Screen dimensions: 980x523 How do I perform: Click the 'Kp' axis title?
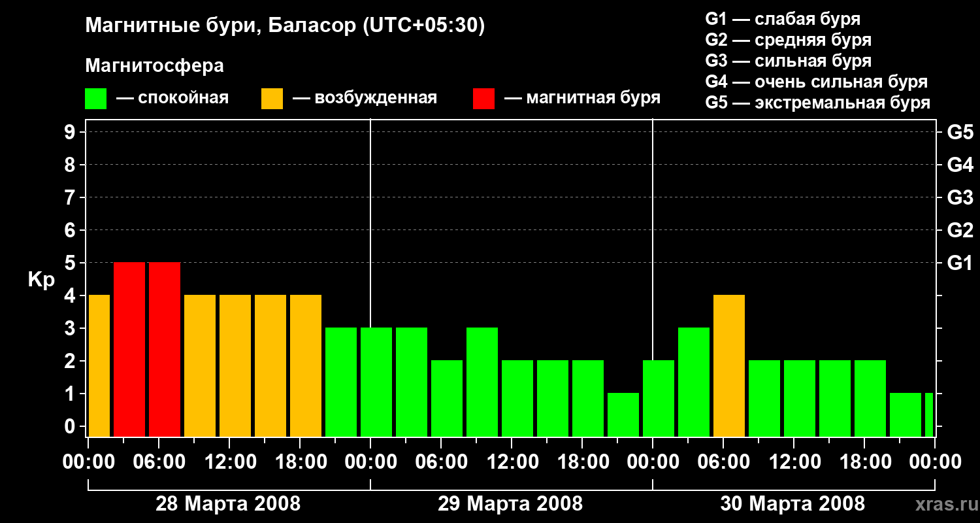click(x=42, y=279)
